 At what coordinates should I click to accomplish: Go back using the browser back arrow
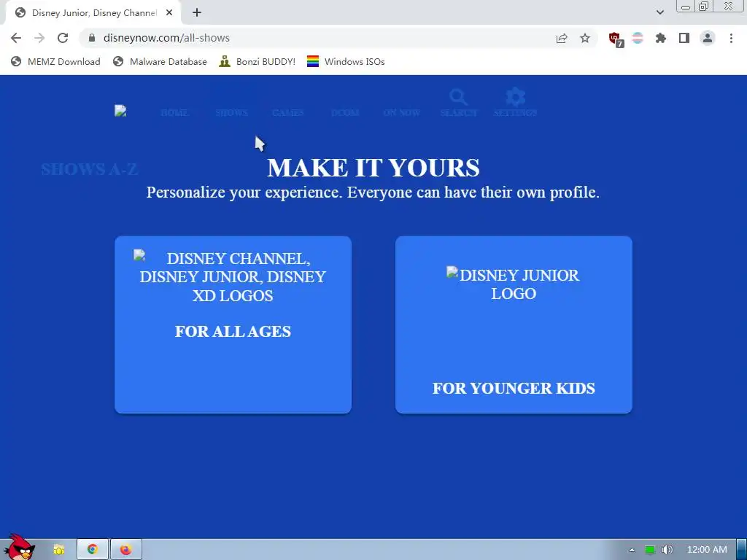pyautogui.click(x=16, y=38)
